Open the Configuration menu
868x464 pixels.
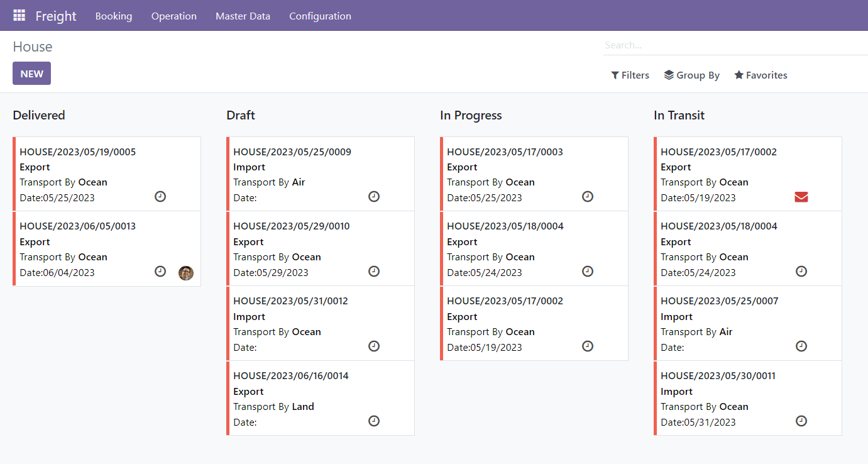[x=320, y=16]
